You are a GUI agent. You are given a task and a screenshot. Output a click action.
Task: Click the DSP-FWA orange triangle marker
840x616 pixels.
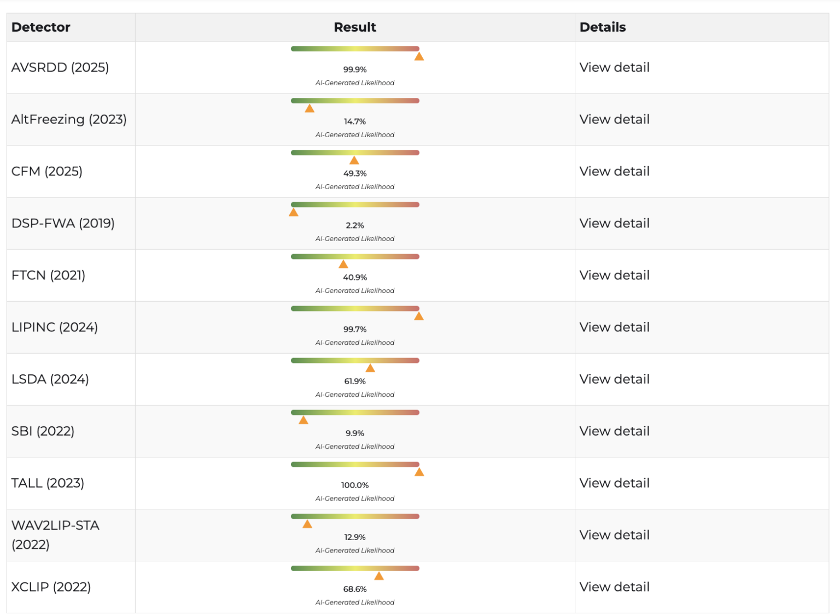coord(294,213)
